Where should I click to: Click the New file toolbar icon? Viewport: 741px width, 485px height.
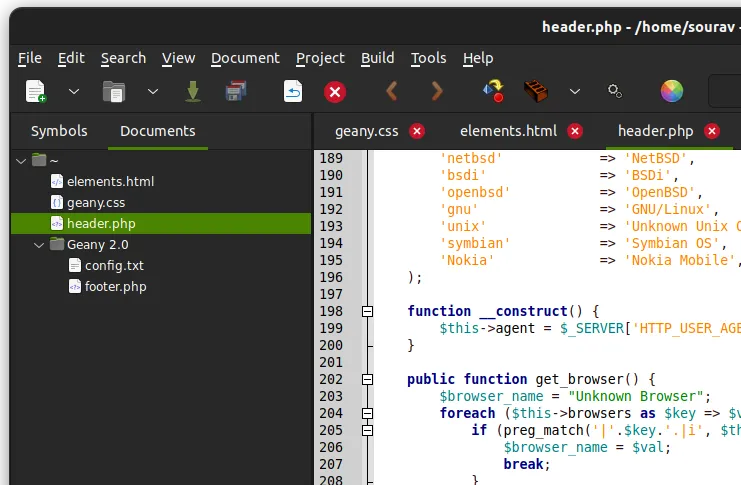pyautogui.click(x=36, y=92)
